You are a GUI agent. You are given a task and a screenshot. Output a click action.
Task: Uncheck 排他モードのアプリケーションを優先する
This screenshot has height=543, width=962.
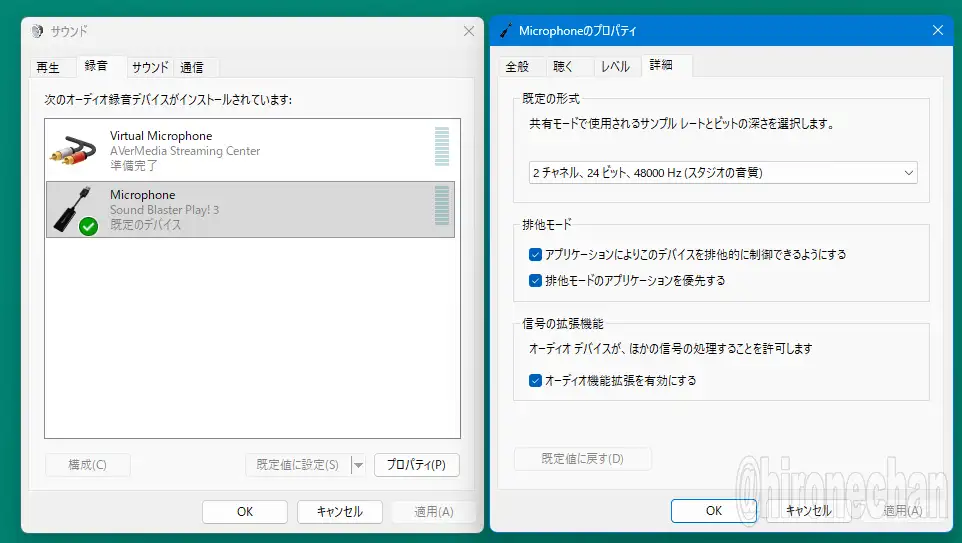[535, 281]
